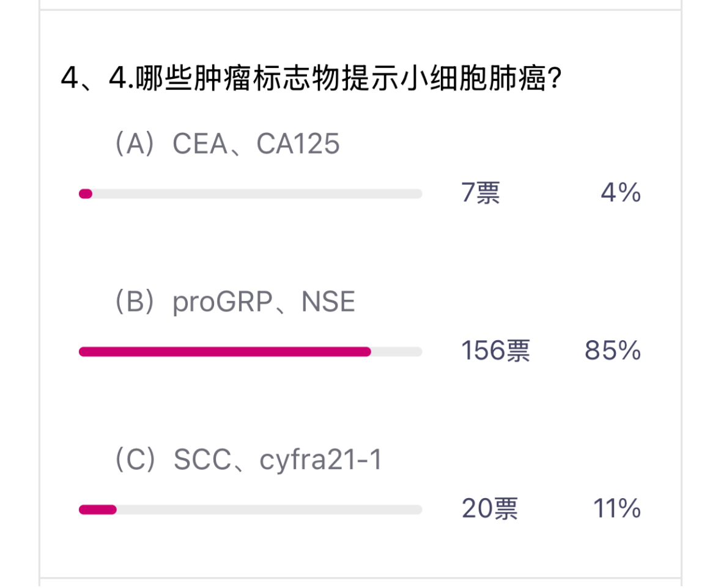Click the 156票 vote count
The width and height of the screenshot is (721, 588).
click(x=495, y=352)
